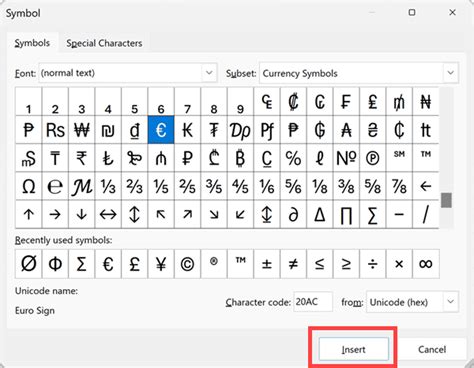This screenshot has height=368, width=474.
Task: Select the left right arrow ↔ symbol
Action: (x=108, y=214)
